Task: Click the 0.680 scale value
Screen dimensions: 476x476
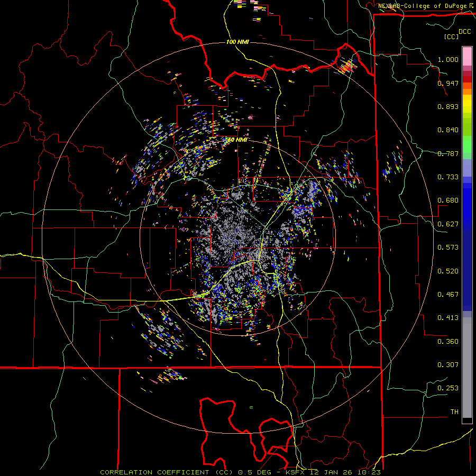Action: [448, 200]
